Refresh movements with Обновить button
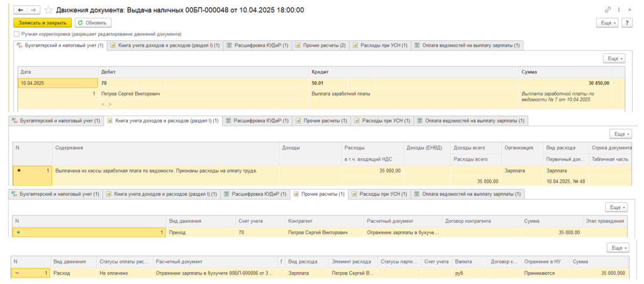 [93, 23]
